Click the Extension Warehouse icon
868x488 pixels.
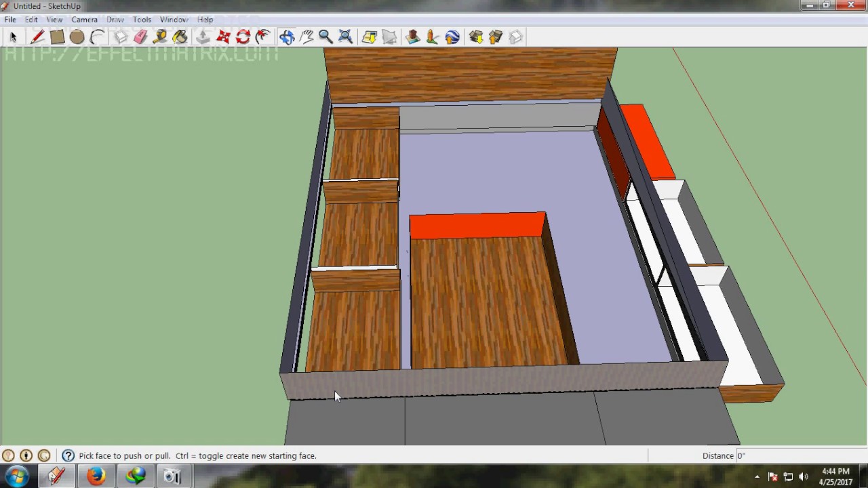[x=515, y=37]
